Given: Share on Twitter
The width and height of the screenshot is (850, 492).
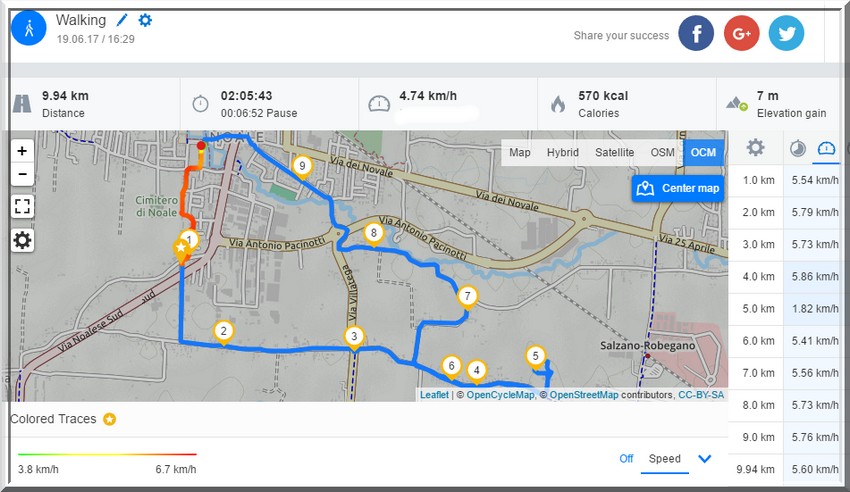Looking at the screenshot, I should click(x=786, y=33).
